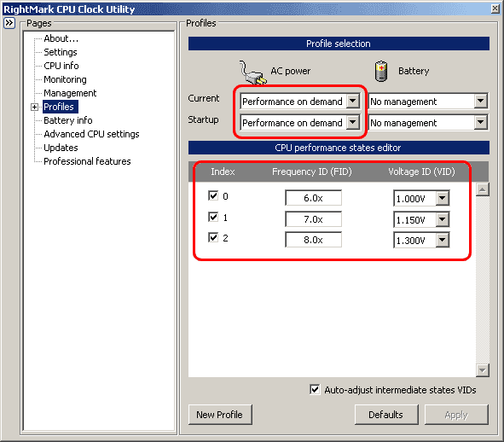Click the Apply button
The height and width of the screenshot is (442, 504).
(456, 415)
